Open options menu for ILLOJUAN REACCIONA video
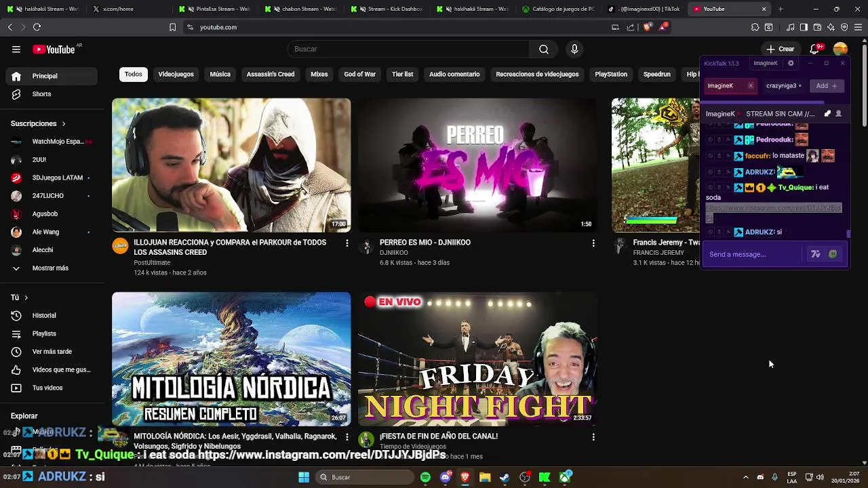This screenshot has width=868, height=488. pos(347,243)
